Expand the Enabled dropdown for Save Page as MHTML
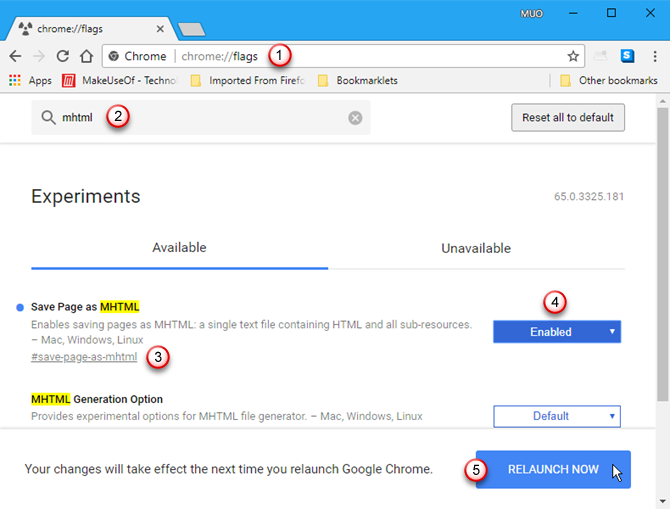670x509 pixels. click(x=556, y=332)
